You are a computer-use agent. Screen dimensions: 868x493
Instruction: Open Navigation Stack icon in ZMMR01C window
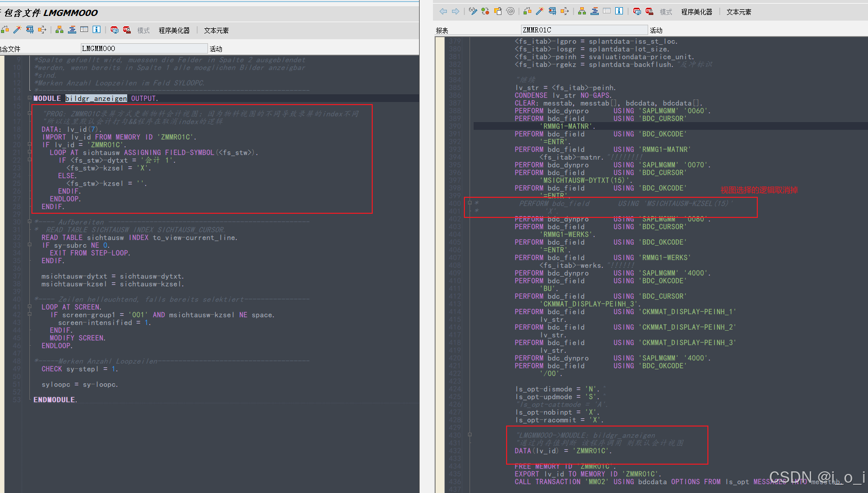click(x=594, y=11)
